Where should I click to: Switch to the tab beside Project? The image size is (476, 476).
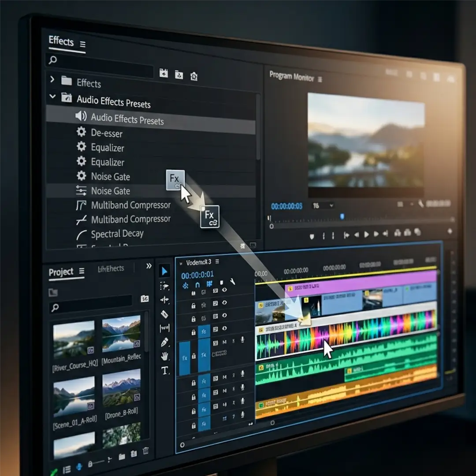[111, 269]
